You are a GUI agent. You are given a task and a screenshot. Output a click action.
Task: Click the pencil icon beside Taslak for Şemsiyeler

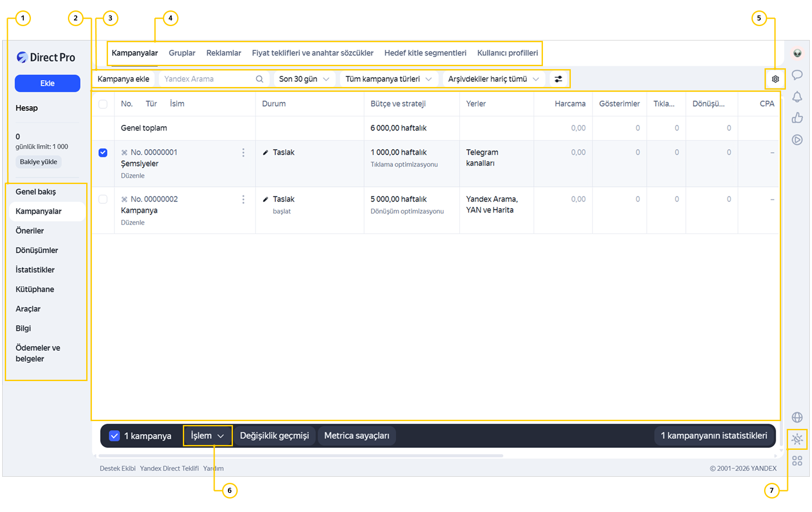click(266, 153)
